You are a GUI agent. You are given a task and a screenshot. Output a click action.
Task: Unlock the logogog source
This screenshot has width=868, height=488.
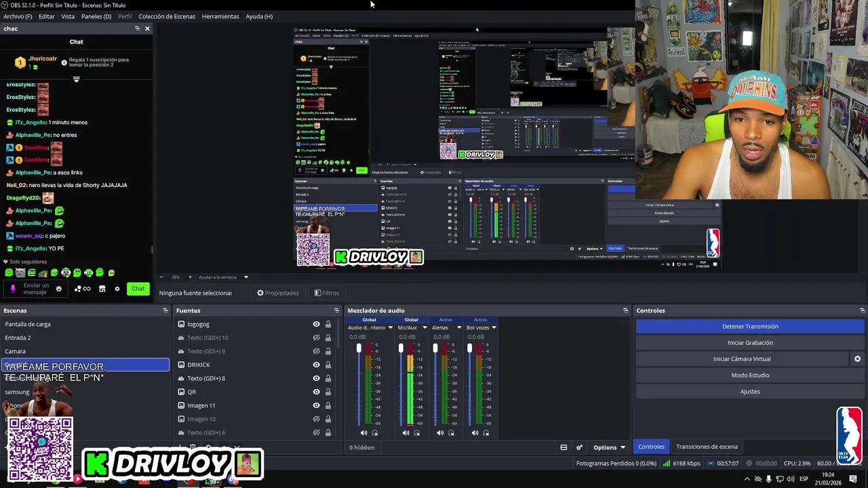[x=328, y=324]
